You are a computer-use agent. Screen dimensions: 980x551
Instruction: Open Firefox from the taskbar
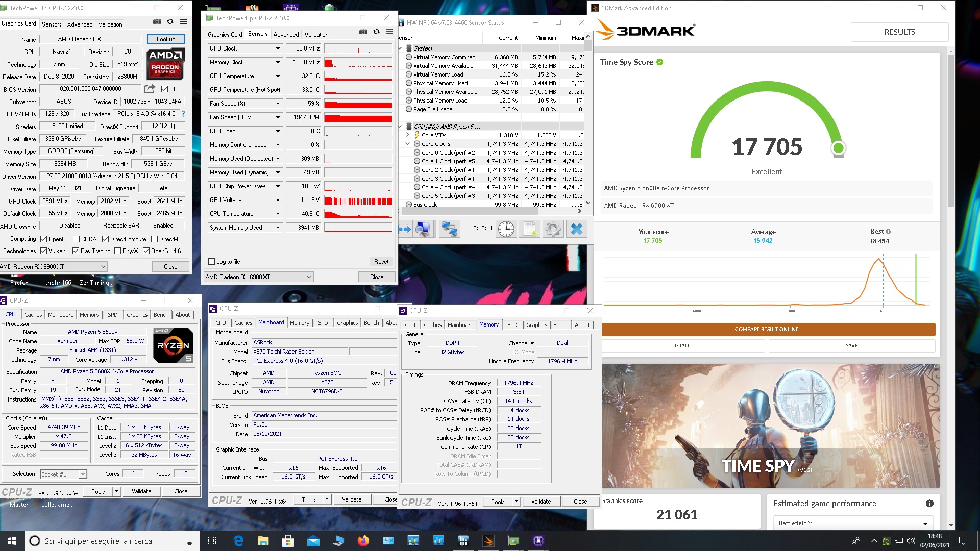tap(363, 541)
